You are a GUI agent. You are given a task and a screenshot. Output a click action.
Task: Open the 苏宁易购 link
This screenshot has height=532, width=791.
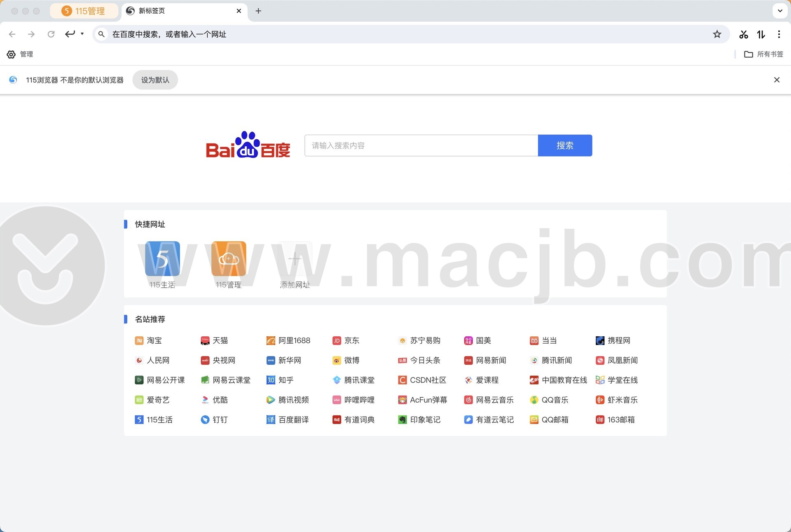click(x=419, y=340)
